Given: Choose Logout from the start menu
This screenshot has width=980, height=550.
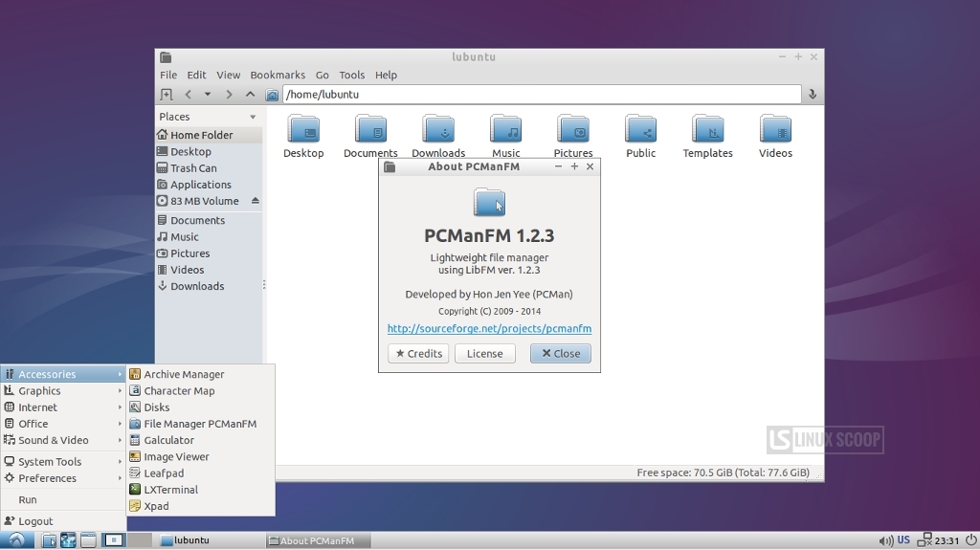Looking at the screenshot, I should [x=63, y=521].
